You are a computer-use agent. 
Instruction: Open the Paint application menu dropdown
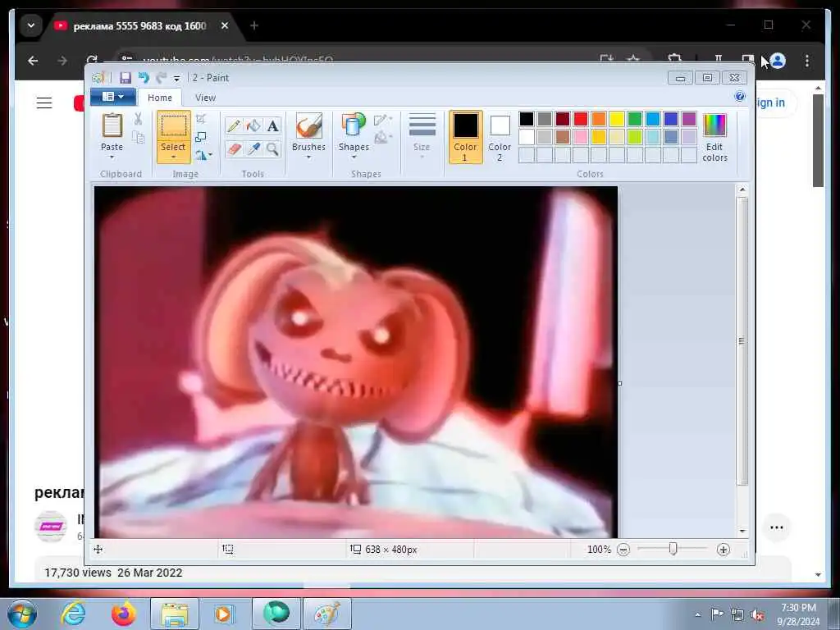(113, 97)
